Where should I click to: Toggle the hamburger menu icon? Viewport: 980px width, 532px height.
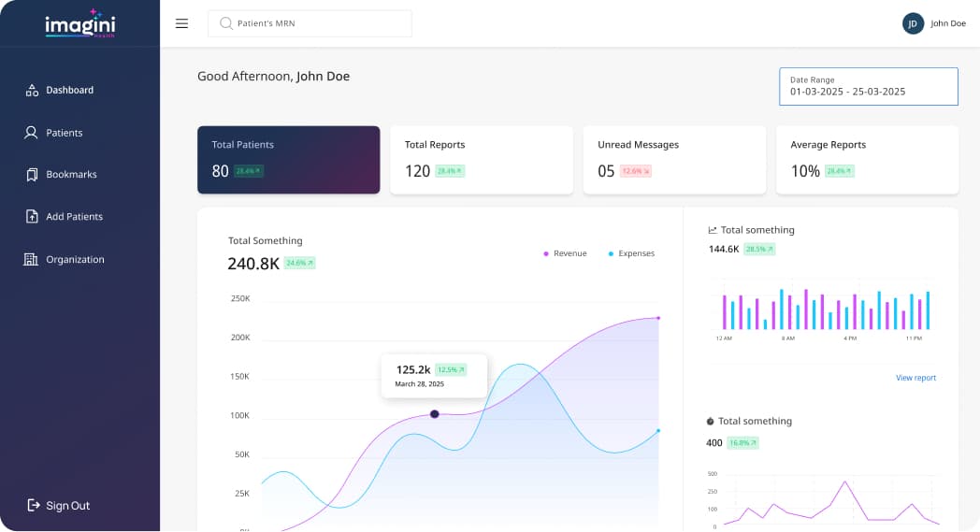click(x=181, y=23)
